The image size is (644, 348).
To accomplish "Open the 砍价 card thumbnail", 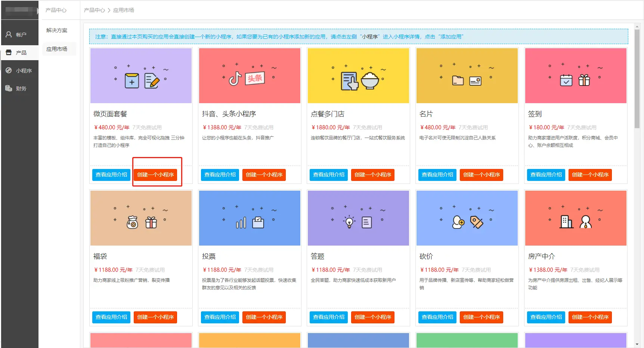I will tap(467, 218).
